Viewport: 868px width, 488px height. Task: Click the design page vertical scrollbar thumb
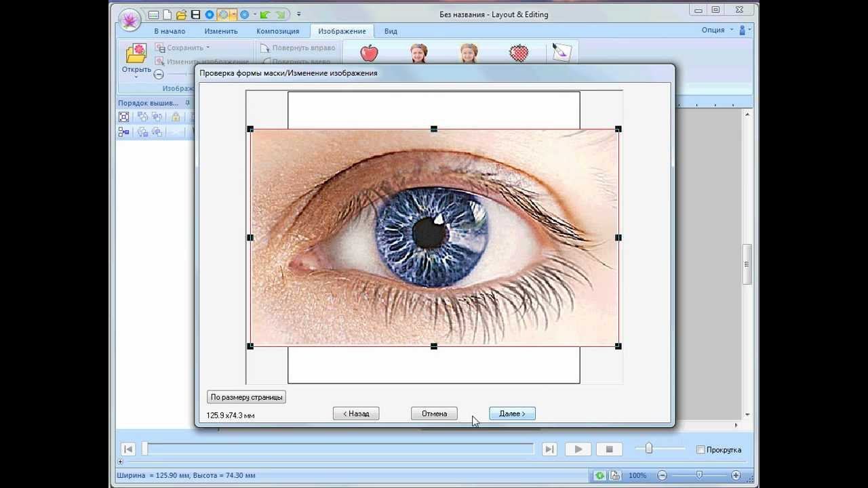747,264
